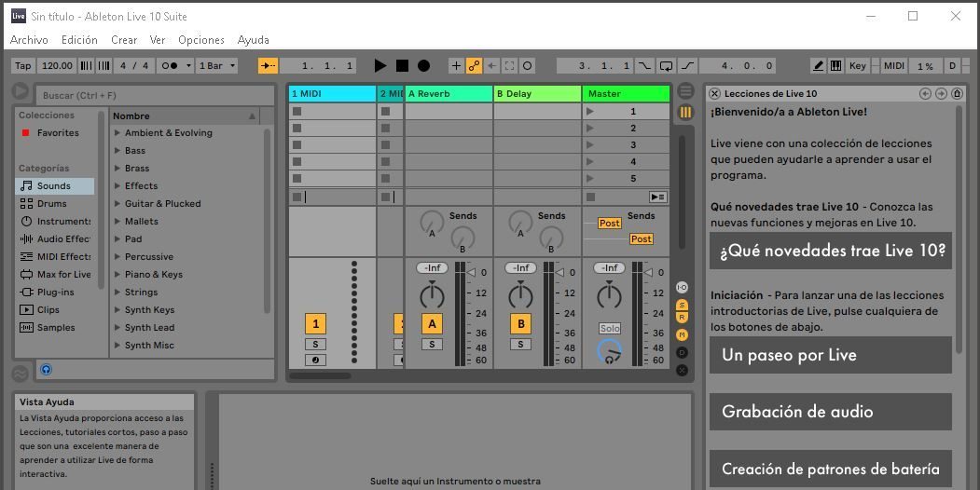Image resolution: width=980 pixels, height=490 pixels.
Task: Open the Ayuda menu
Action: point(253,40)
